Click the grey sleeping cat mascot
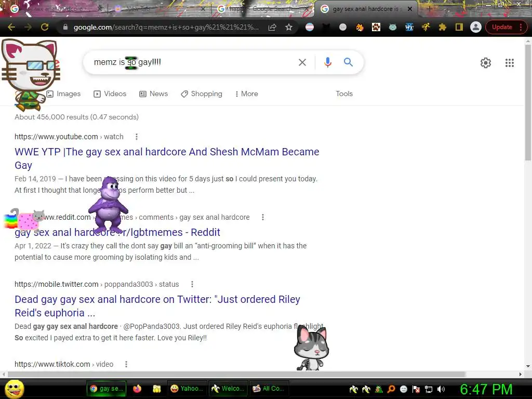This screenshot has width=532, height=399. tap(311, 348)
